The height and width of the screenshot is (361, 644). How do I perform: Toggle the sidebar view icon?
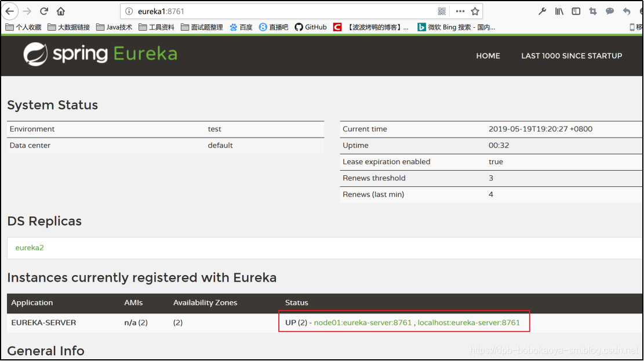576,12
